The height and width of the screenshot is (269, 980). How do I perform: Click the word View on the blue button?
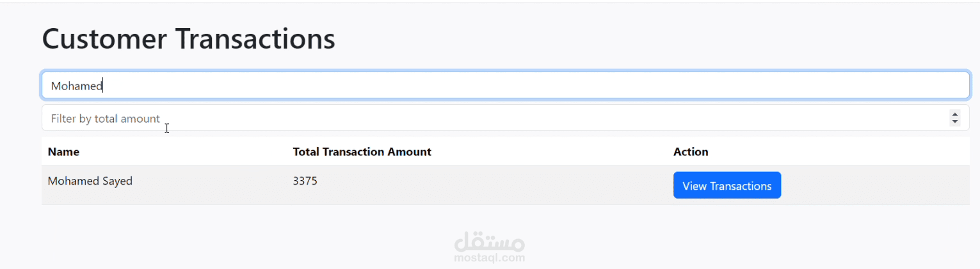point(693,186)
